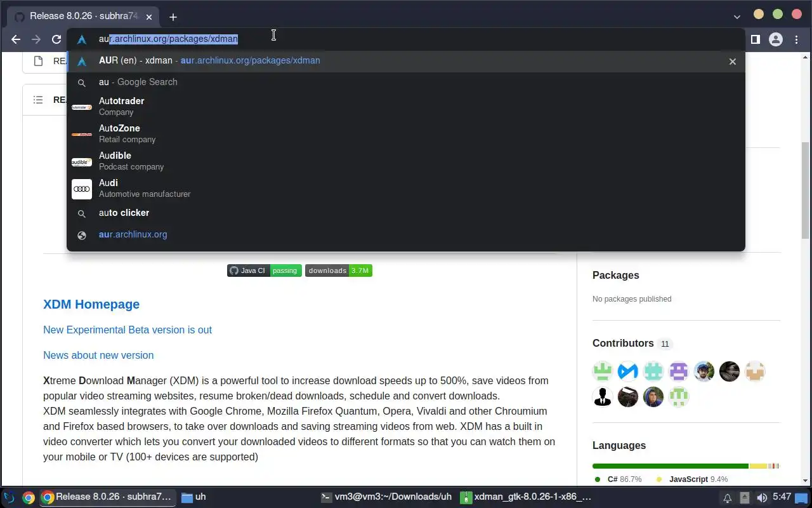The height and width of the screenshot is (508, 812).
Task: Click the Java CI passing badge
Action: coord(265,271)
